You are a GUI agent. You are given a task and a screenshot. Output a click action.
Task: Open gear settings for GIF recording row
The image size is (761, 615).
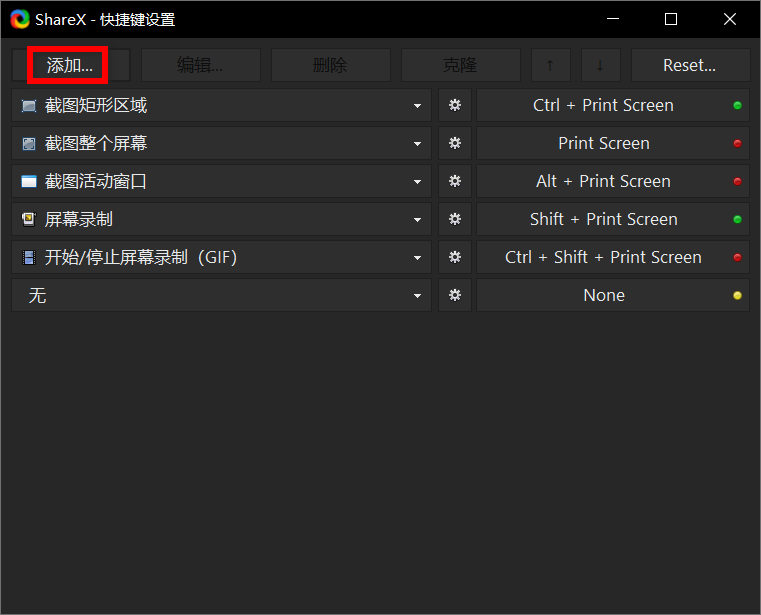455,257
